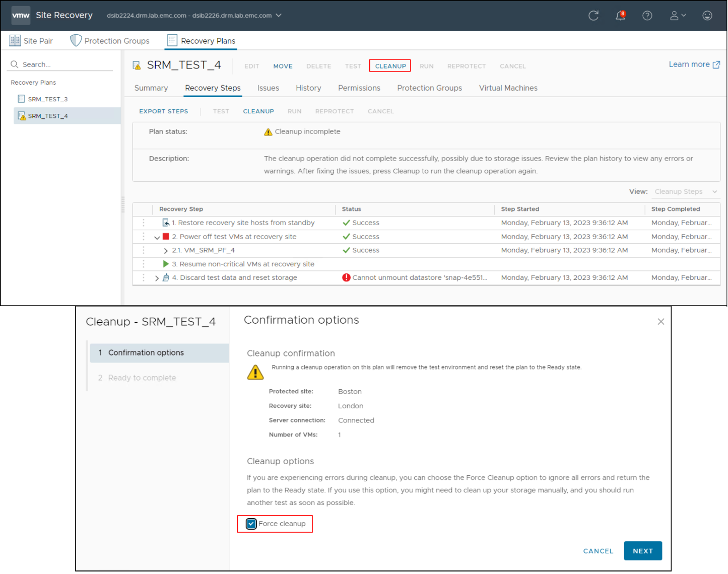
Task: Select SRM_TEST_4 in the Recovery Plans list
Action: point(67,116)
